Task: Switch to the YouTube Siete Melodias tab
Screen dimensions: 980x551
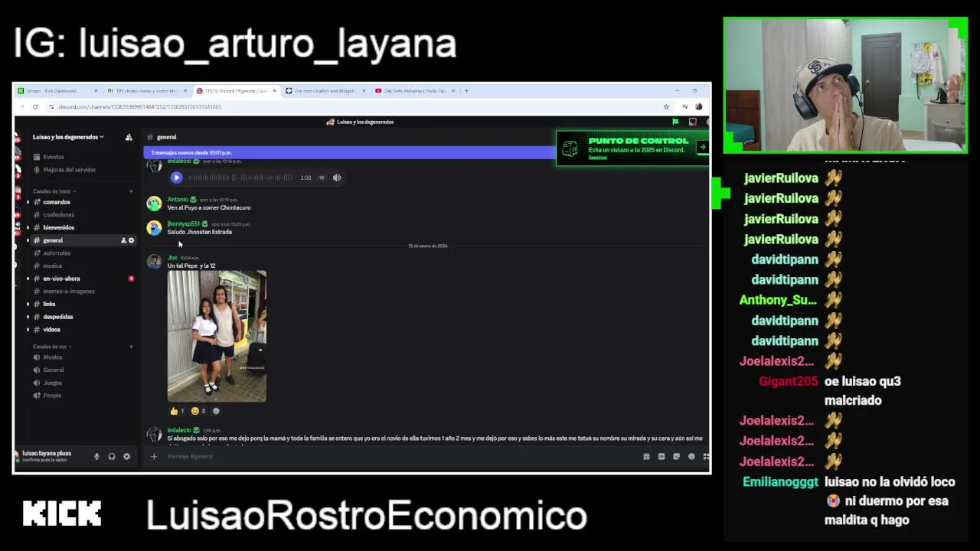Action: click(415, 91)
